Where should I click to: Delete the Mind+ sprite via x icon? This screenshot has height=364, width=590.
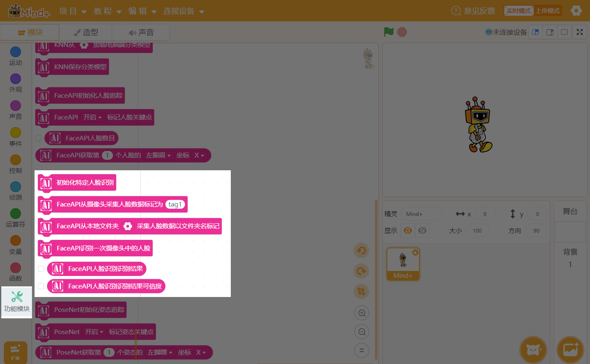tap(415, 253)
